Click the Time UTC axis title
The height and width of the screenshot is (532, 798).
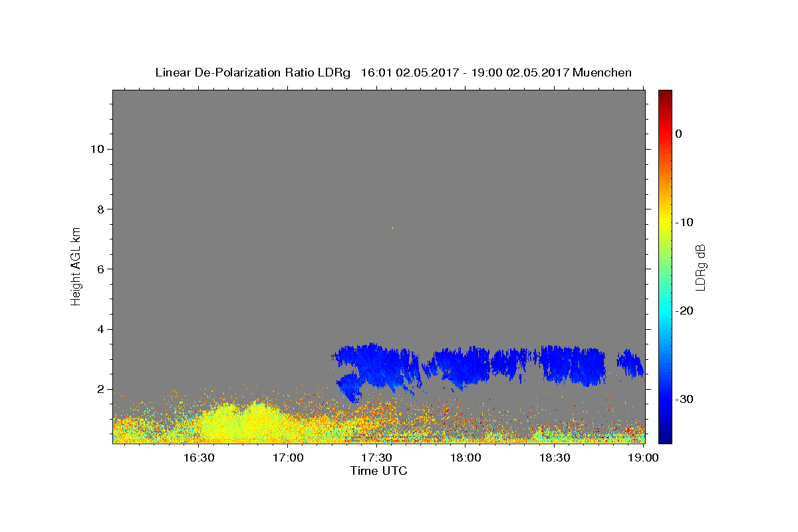coord(378,471)
